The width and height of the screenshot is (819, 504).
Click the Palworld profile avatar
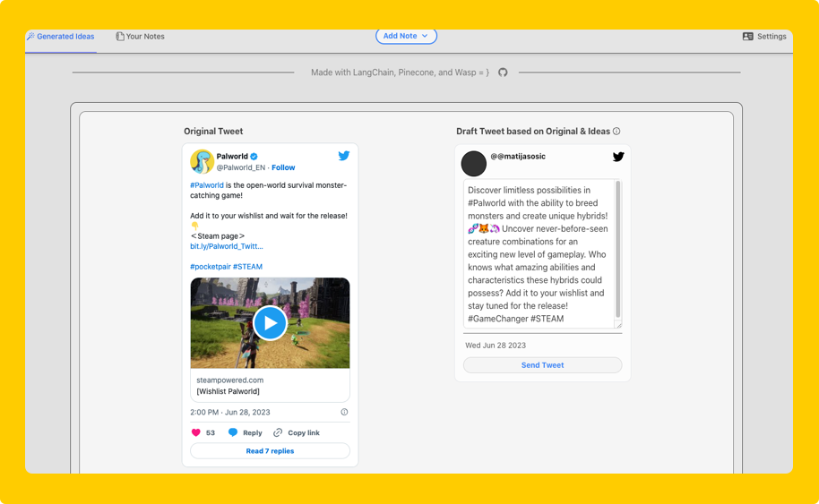(202, 161)
